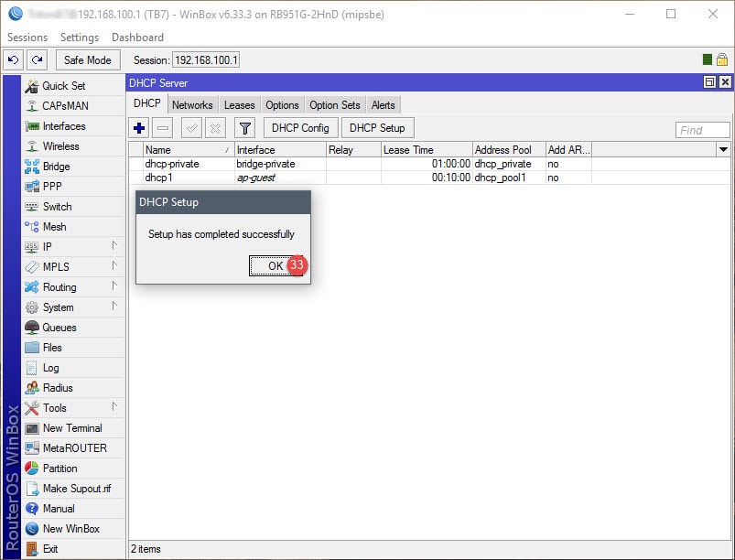Image resolution: width=735 pixels, height=560 pixels.
Task: Open MetaROUTER from the sidebar
Action: click(x=73, y=448)
